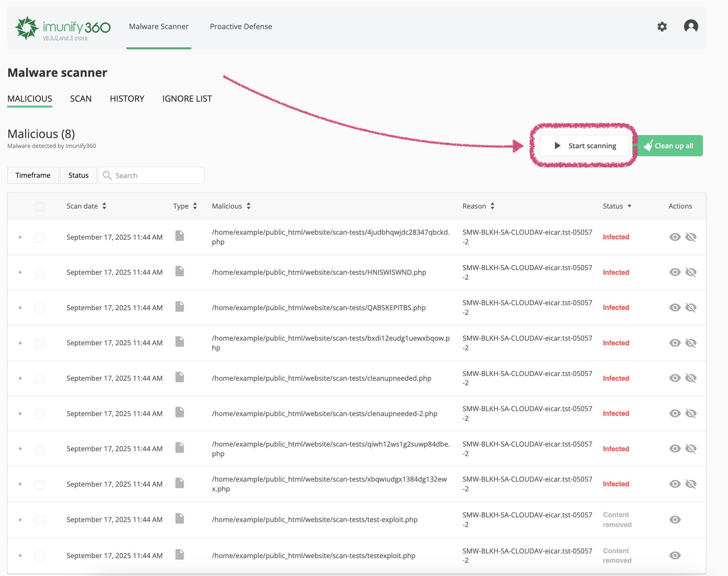Sort table by Malicious column
This screenshot has height=576, width=728.
point(231,206)
